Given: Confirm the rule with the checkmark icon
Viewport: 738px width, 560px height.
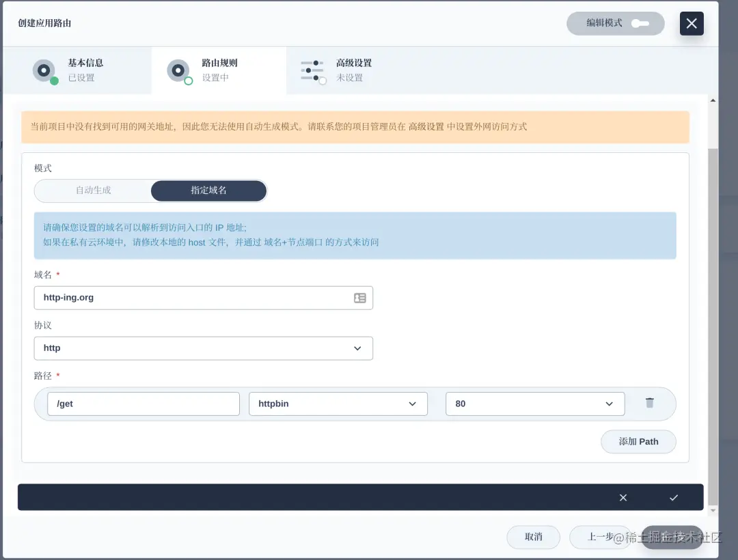Looking at the screenshot, I should point(674,497).
